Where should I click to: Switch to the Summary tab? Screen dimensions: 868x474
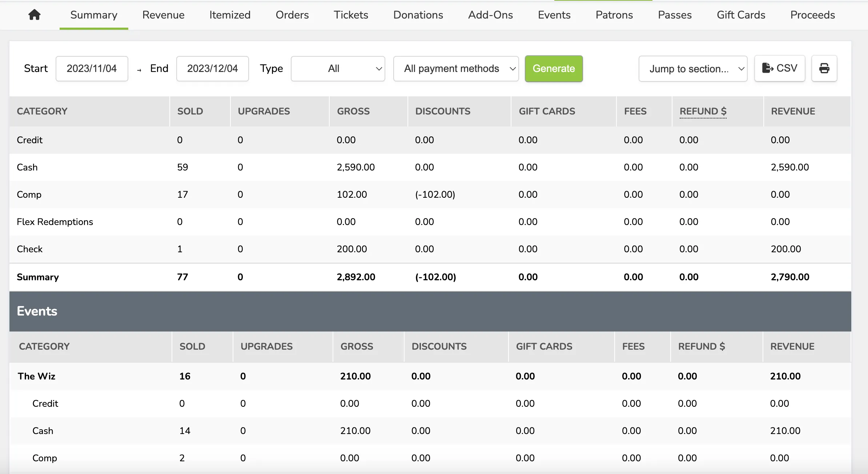pyautogui.click(x=94, y=15)
